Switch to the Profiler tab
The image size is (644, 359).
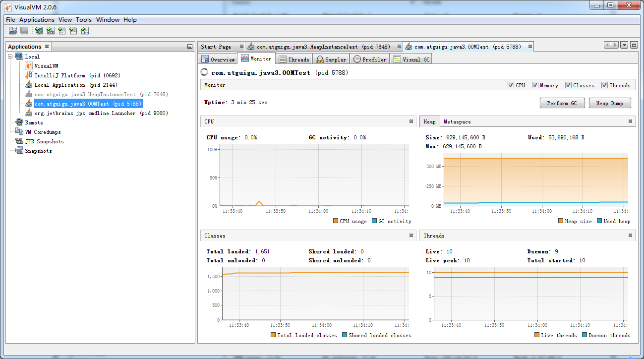(x=369, y=59)
